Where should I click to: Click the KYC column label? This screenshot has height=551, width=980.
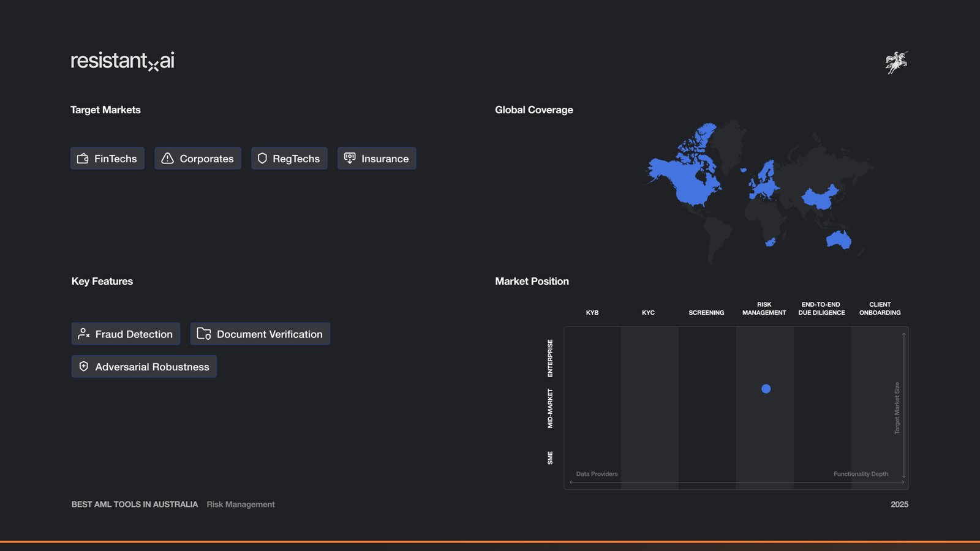(x=648, y=313)
